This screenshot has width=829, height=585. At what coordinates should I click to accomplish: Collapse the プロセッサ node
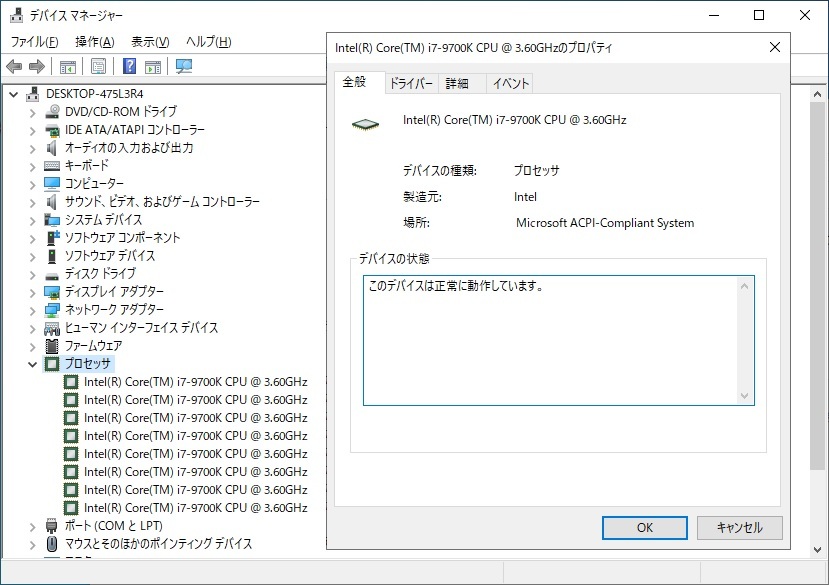point(33,364)
